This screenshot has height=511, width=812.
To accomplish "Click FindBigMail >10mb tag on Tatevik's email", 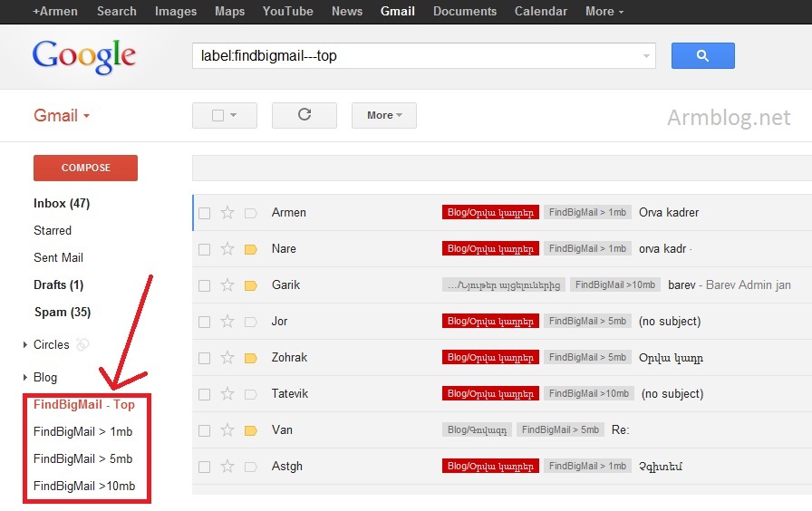I will click(589, 393).
